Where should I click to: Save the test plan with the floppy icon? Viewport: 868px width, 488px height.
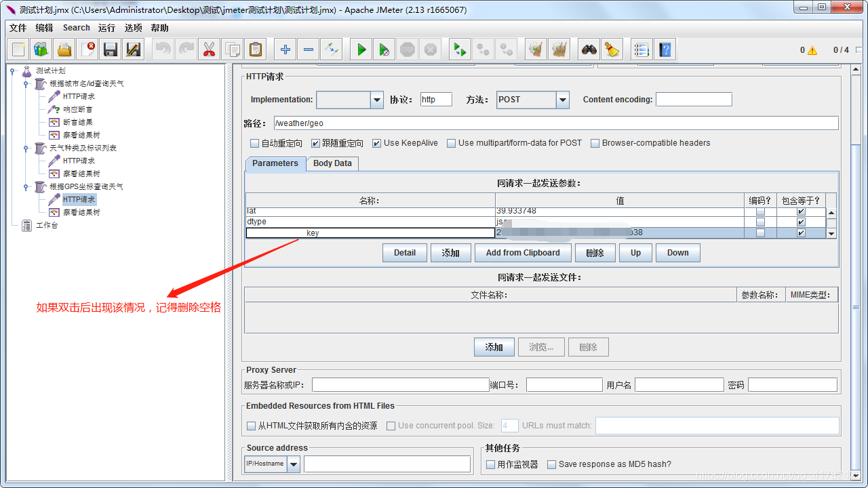tap(111, 49)
